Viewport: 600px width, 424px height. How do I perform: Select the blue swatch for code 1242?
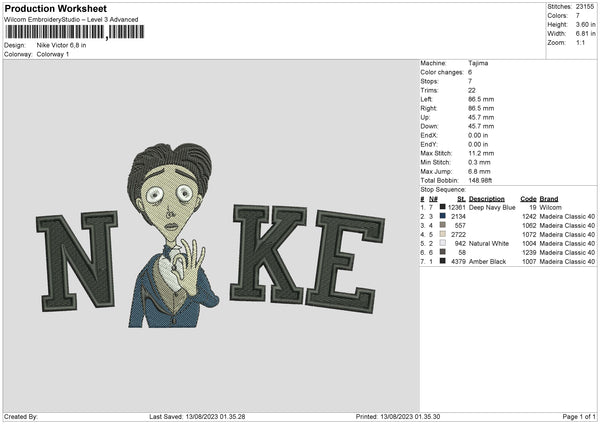443,216
